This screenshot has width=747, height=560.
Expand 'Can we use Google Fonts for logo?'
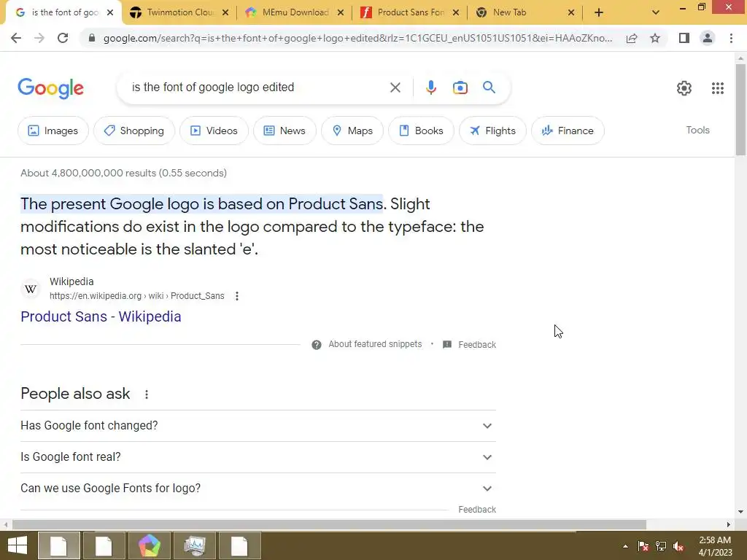pyautogui.click(x=258, y=489)
